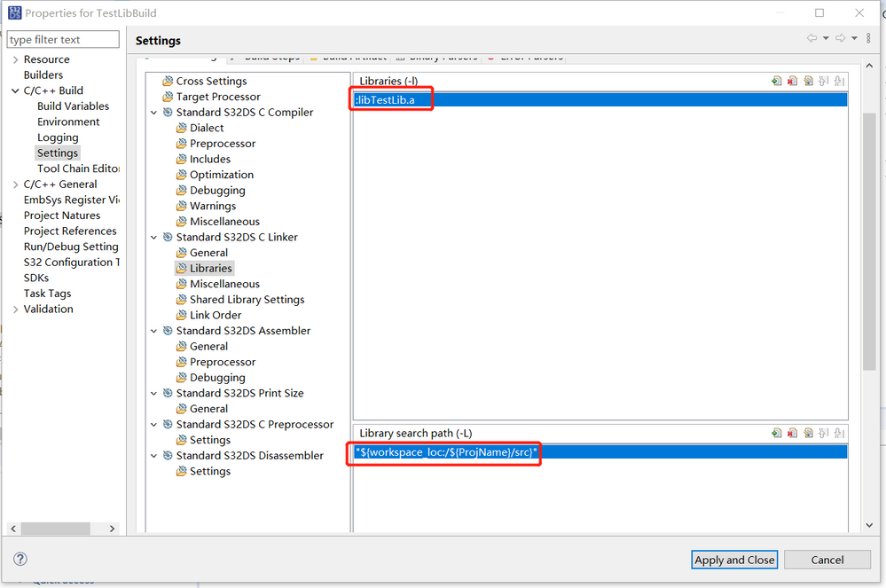
Task: Click the properties dialog title bar icon
Action: 15,12
